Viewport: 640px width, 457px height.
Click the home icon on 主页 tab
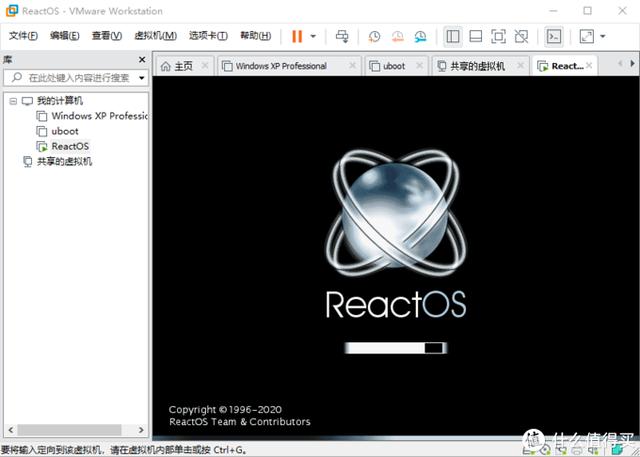(x=165, y=66)
